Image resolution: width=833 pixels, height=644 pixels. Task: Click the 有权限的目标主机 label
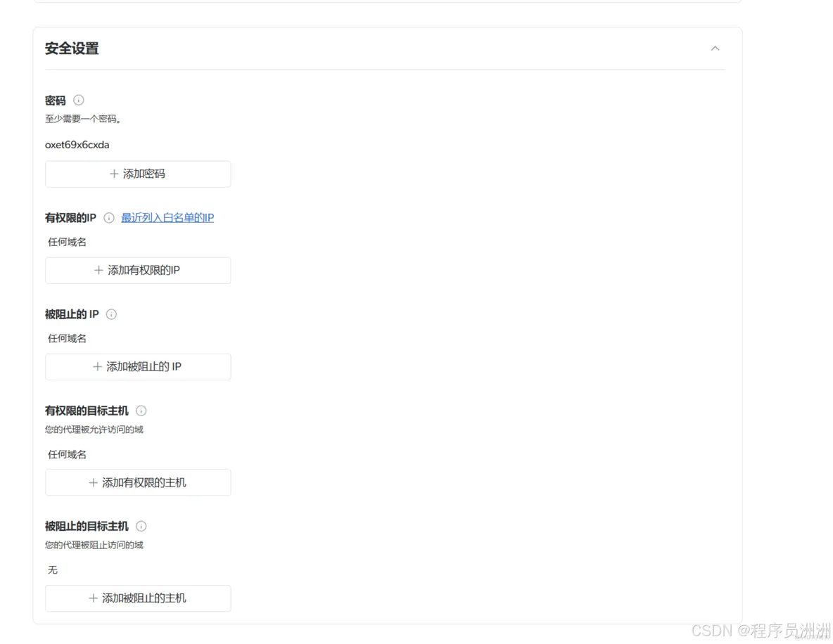[87, 411]
